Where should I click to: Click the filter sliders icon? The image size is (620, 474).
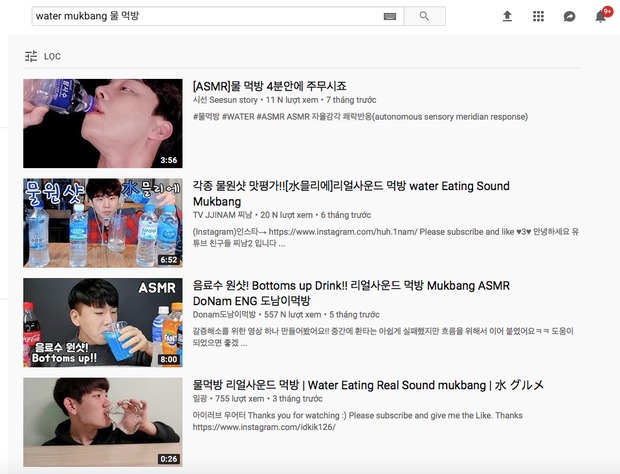pyautogui.click(x=31, y=57)
